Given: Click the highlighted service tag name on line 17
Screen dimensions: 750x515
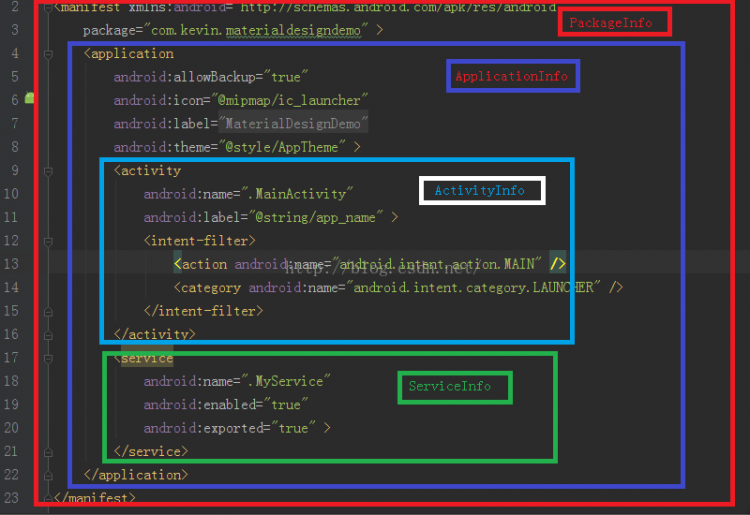Looking at the screenshot, I should (147, 358).
